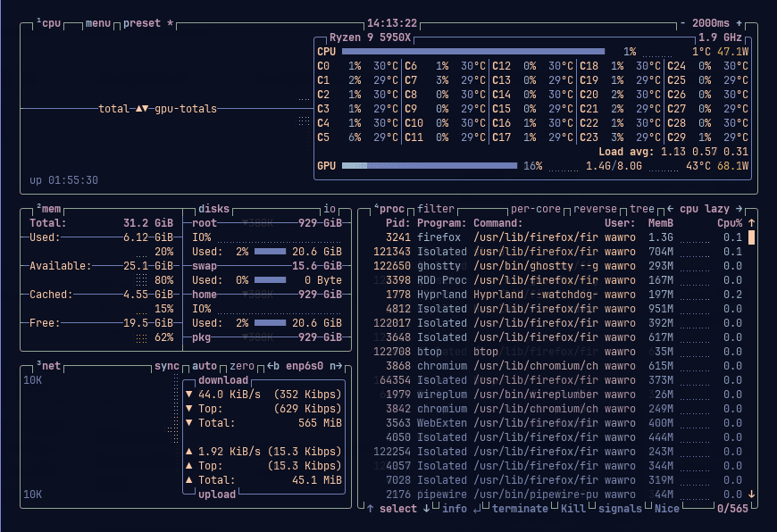The width and height of the screenshot is (777, 532).
Task: Click the process list scrollbar handle
Action: [751, 237]
